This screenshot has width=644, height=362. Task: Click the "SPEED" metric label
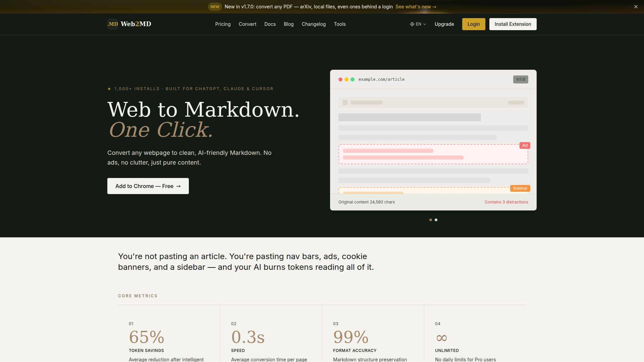pyautogui.click(x=238, y=351)
